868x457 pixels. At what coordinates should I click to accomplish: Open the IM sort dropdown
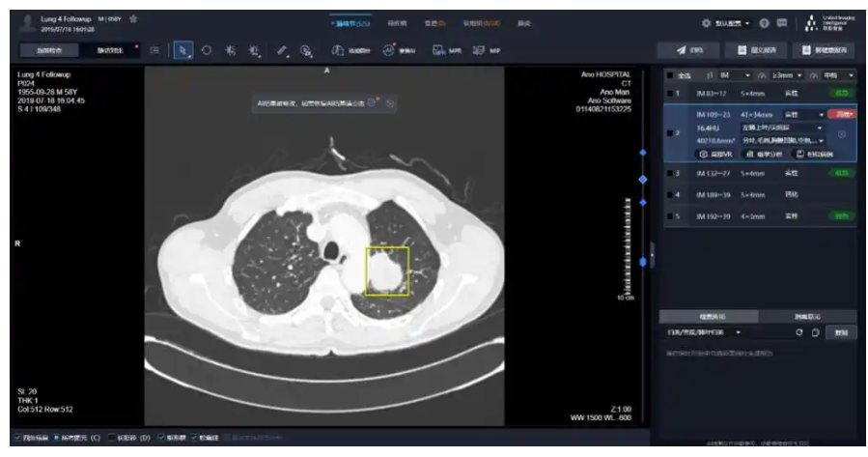click(735, 75)
